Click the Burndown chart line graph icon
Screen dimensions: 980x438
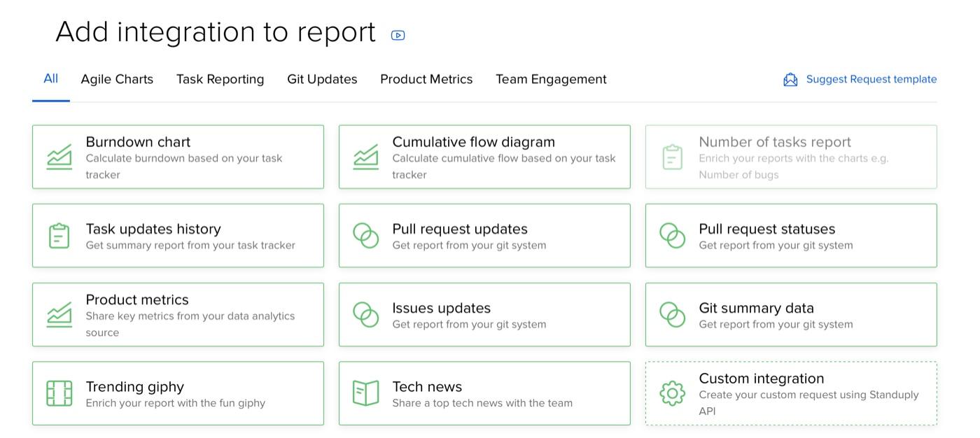point(59,157)
